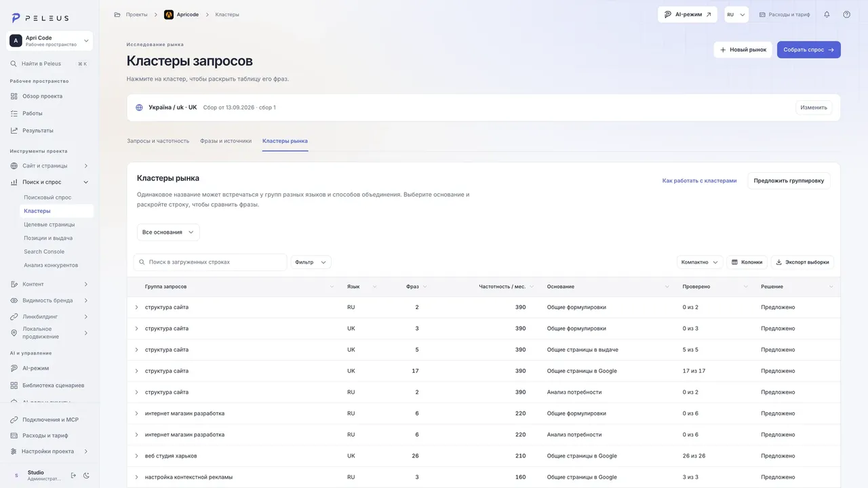This screenshot has height=488, width=868.
Task: Open Подключения и MCP
Action: point(50,420)
